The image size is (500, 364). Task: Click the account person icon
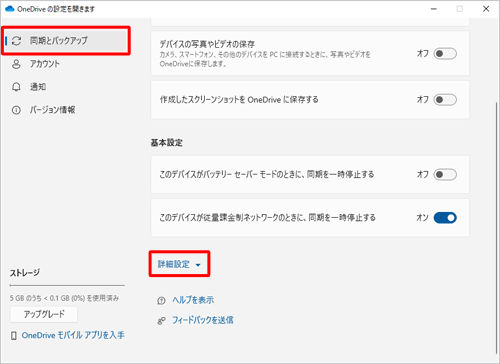[16, 64]
